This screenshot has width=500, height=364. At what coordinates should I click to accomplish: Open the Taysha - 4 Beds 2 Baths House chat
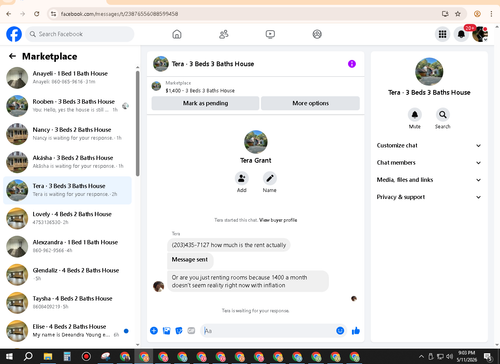click(x=67, y=303)
